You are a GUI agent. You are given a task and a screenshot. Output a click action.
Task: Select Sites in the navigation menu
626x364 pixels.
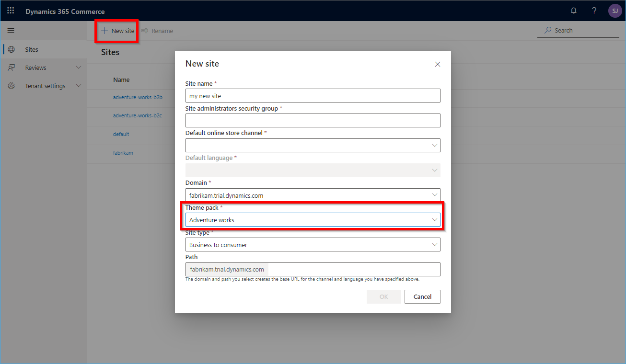coord(31,49)
